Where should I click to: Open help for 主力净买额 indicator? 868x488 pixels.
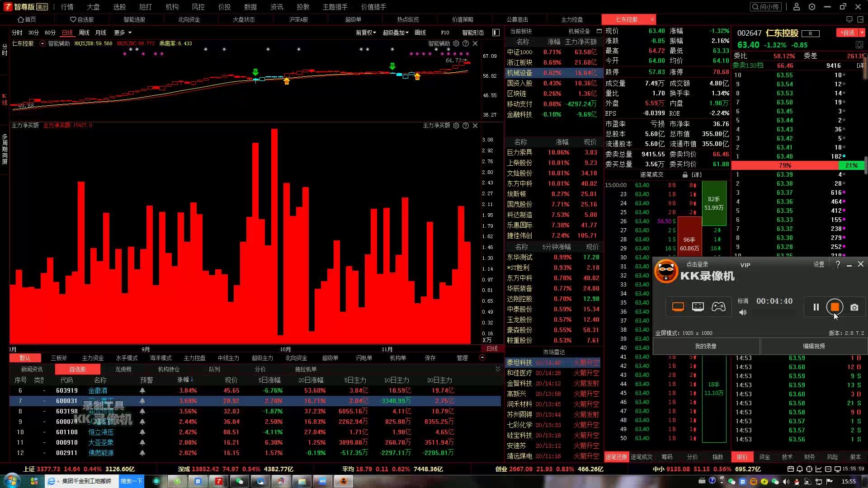point(466,125)
